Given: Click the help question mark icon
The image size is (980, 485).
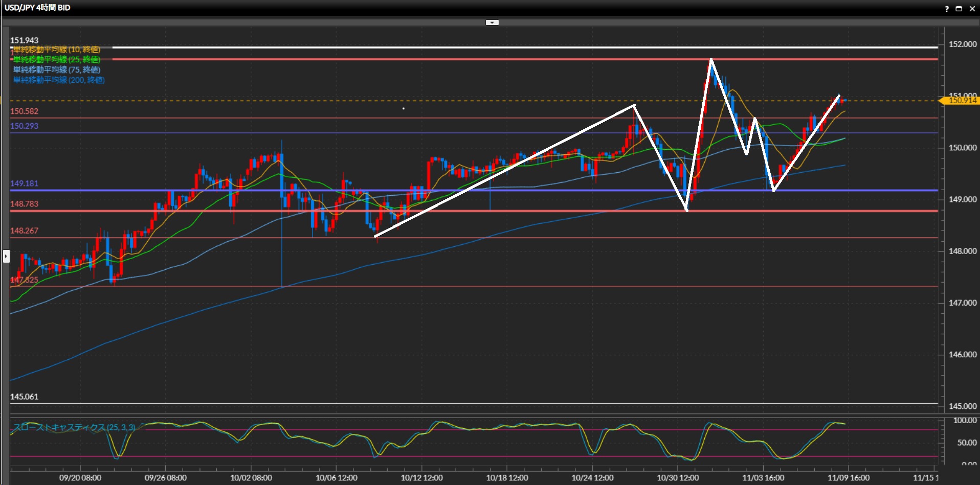Looking at the screenshot, I should coord(947,9).
